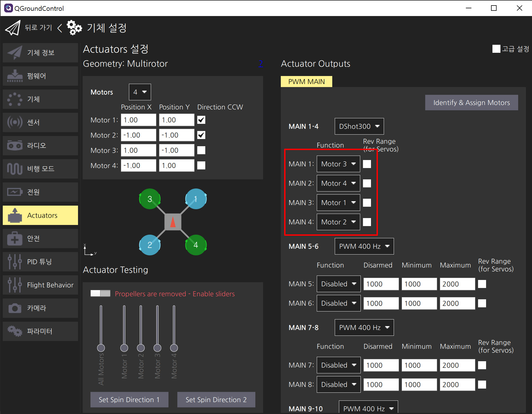532x414 pixels.
Task: Click Identify & Assign Motors button
Action: [x=471, y=103]
